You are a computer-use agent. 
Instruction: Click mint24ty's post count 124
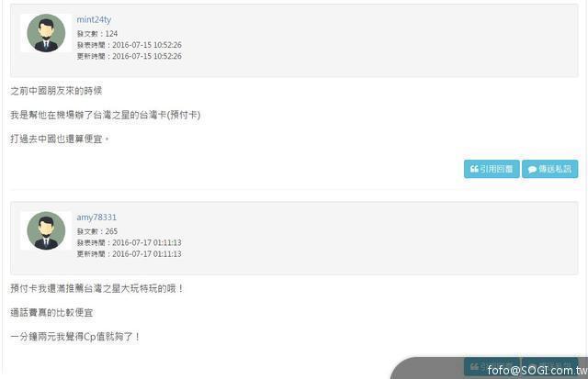(x=111, y=34)
